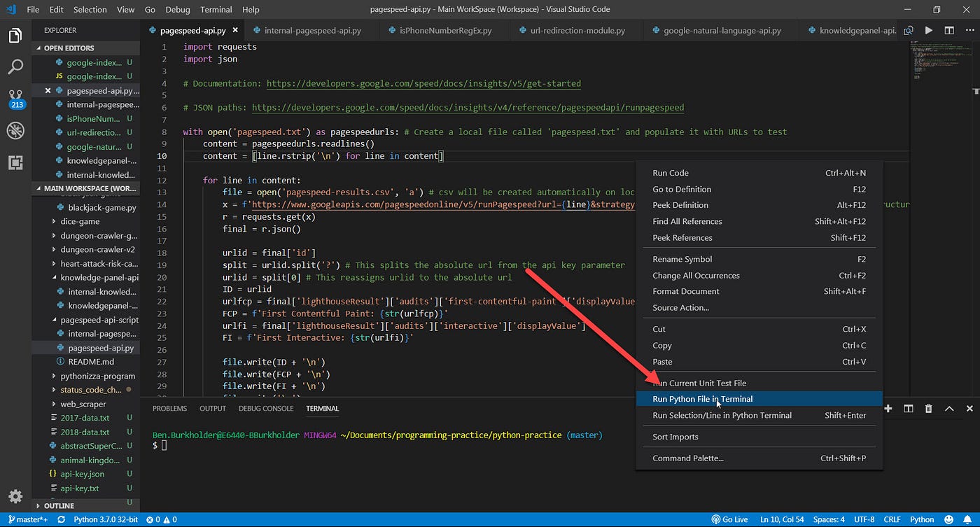Screen dimensions: 980x527
Task: Toggle the Debug view in activity bar
Action: [15, 130]
